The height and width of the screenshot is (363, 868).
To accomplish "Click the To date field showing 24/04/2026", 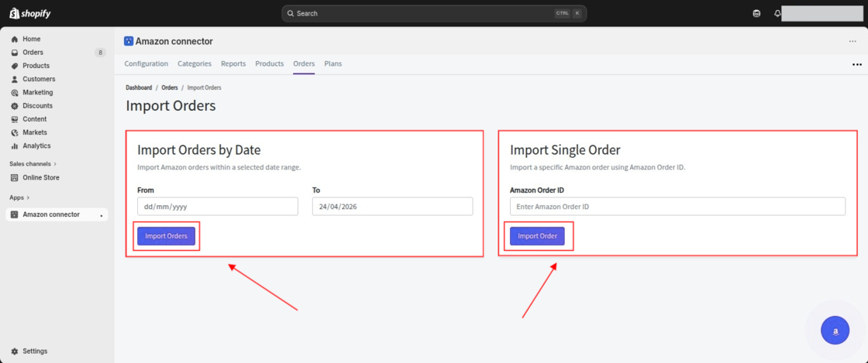I will point(392,207).
